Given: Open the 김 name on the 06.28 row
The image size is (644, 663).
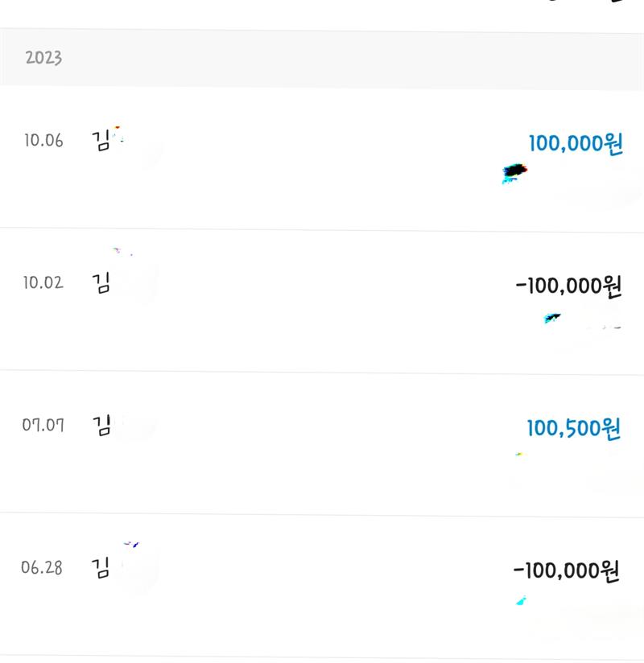Looking at the screenshot, I should coord(101,567).
